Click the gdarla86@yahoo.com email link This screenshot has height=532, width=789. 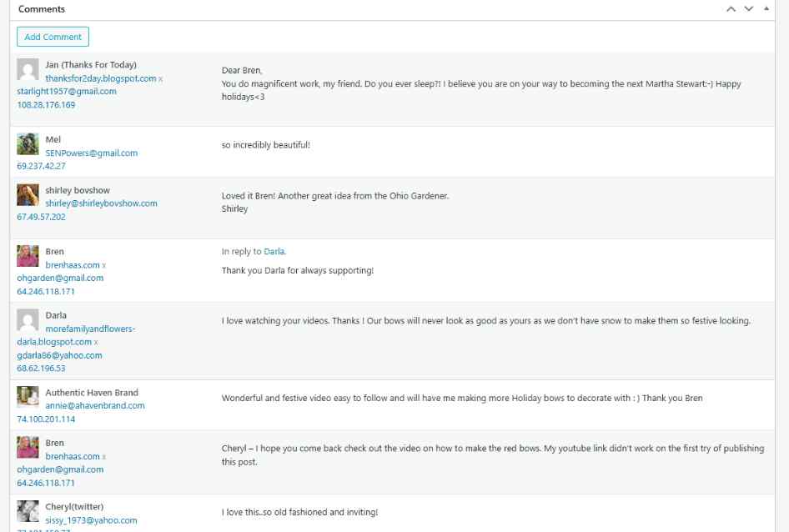click(59, 355)
